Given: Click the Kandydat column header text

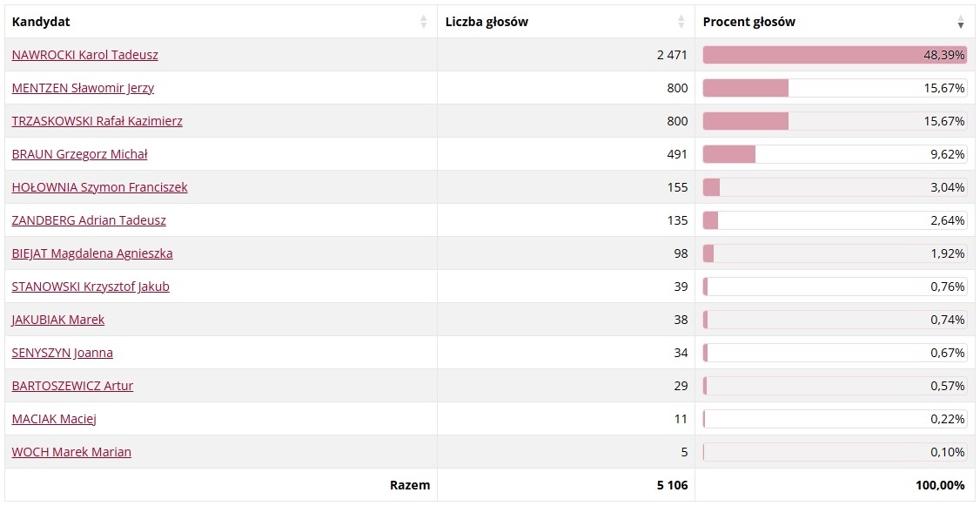Looking at the screenshot, I should pyautogui.click(x=41, y=22).
